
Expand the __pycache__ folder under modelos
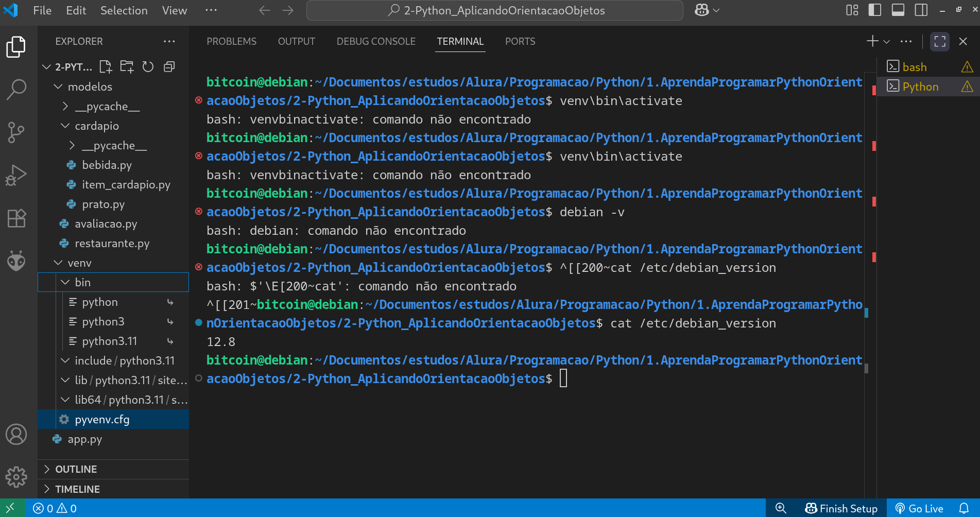pyautogui.click(x=65, y=106)
